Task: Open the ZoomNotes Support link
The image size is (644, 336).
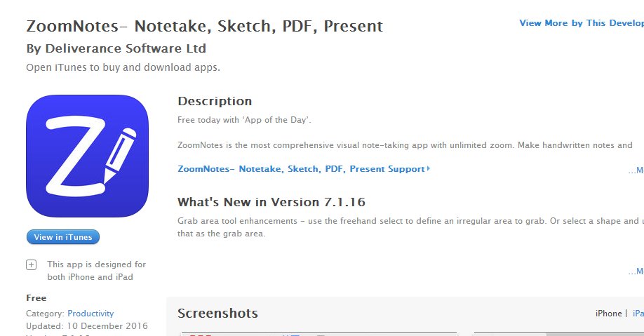Action: tap(302, 169)
